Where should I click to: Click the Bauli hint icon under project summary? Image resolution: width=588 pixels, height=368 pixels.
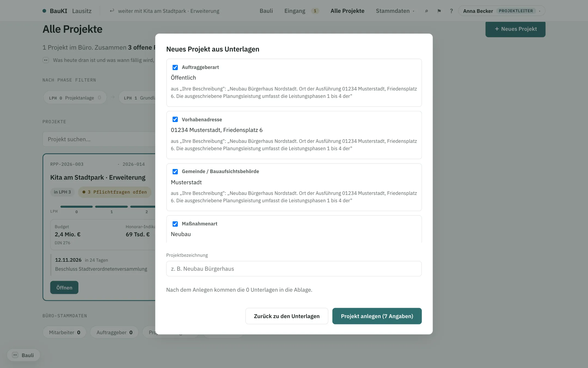click(46, 60)
